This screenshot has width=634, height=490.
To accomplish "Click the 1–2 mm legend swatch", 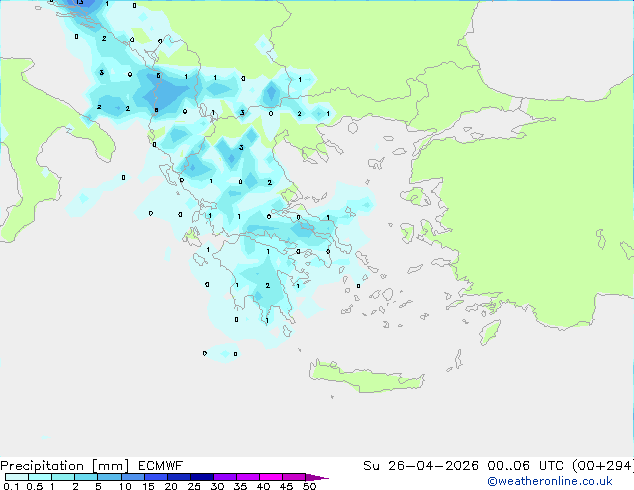I will pyautogui.click(x=63, y=477).
